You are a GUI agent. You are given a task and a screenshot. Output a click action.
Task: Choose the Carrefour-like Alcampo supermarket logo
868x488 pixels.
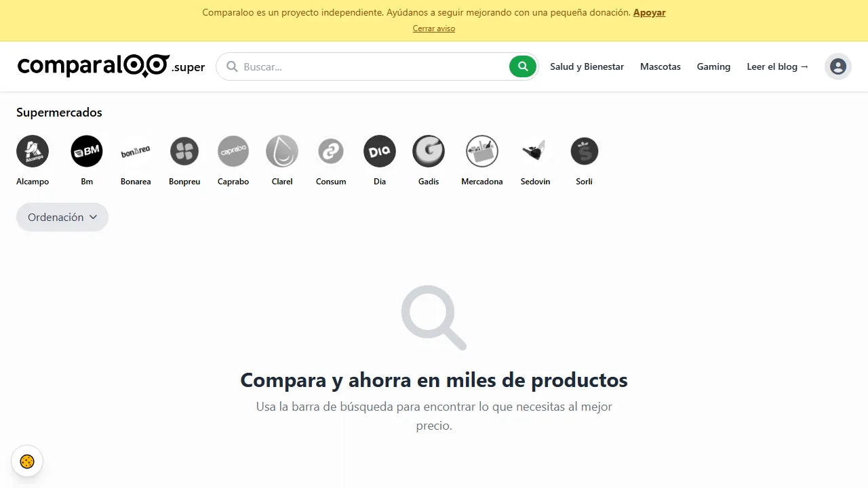33,150
